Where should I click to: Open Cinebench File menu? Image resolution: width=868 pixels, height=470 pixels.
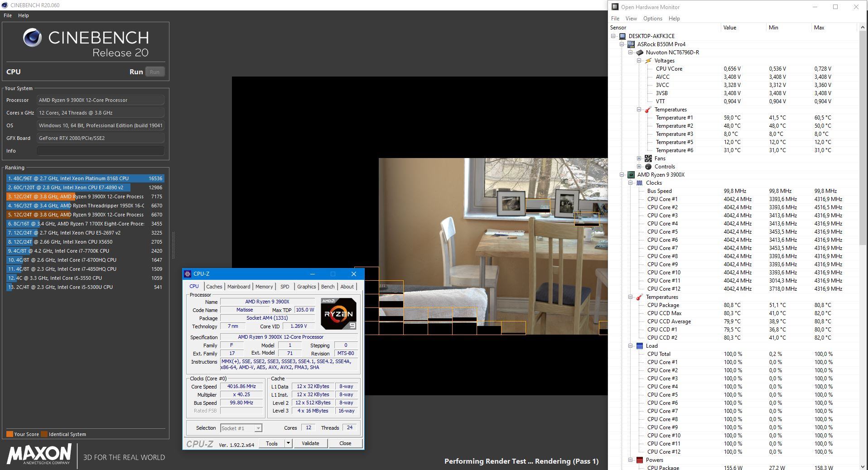coord(8,15)
